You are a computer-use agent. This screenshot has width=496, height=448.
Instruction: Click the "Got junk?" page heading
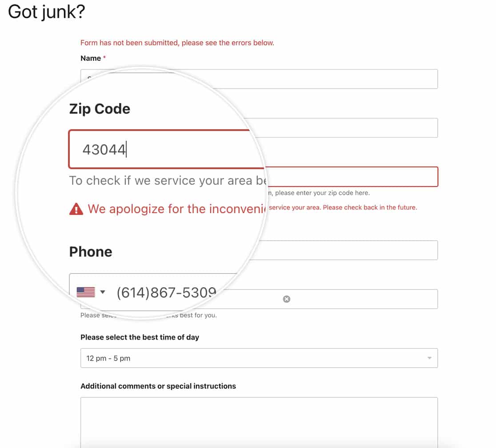point(45,12)
